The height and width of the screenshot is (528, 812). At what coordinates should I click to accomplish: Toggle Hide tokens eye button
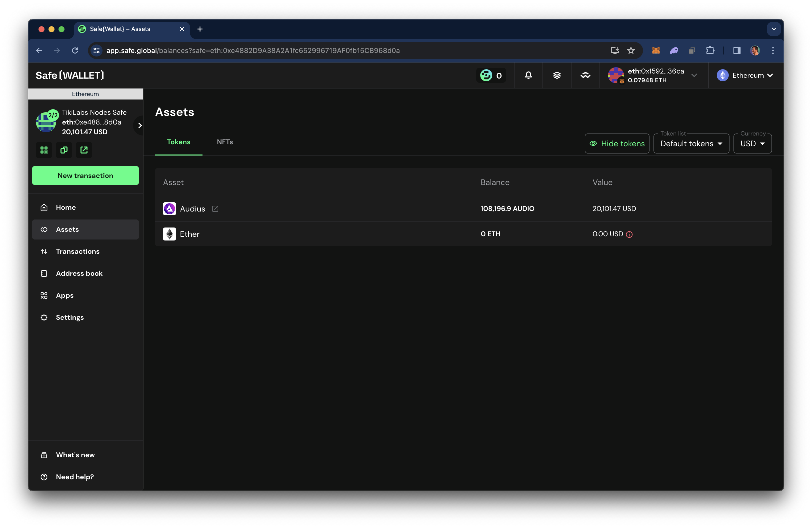tap(617, 143)
